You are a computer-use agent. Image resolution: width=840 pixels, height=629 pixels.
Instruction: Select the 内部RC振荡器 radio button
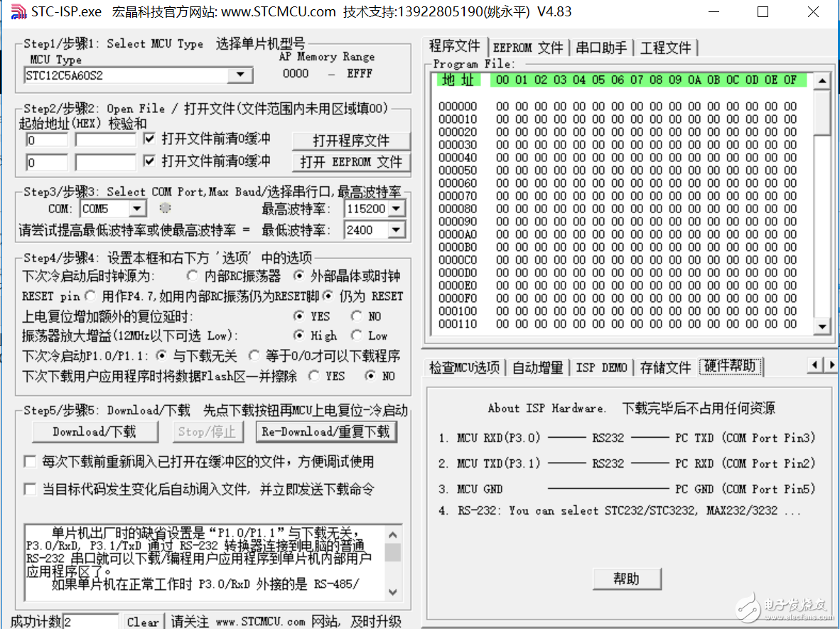point(193,276)
